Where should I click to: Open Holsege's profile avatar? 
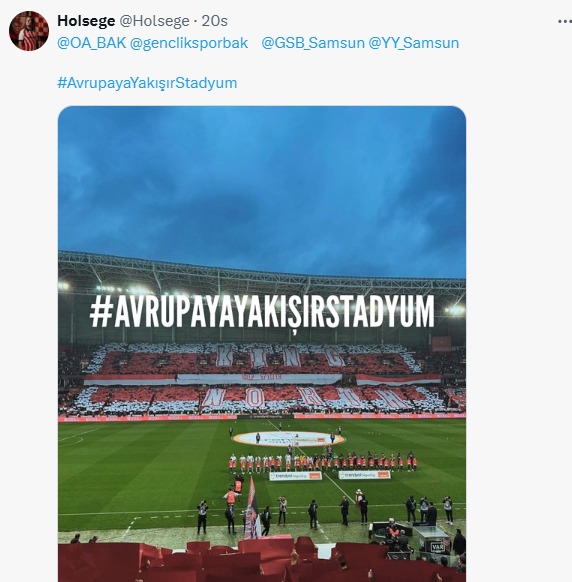(29, 31)
